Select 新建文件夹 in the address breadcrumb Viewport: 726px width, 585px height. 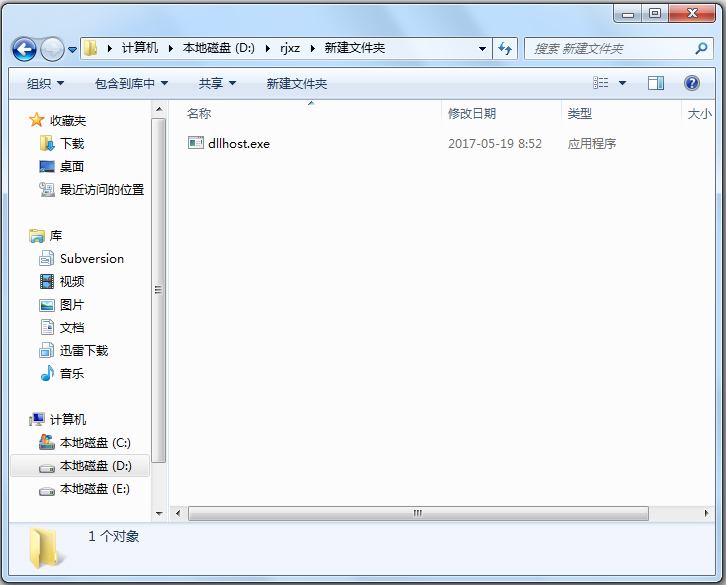[355, 48]
